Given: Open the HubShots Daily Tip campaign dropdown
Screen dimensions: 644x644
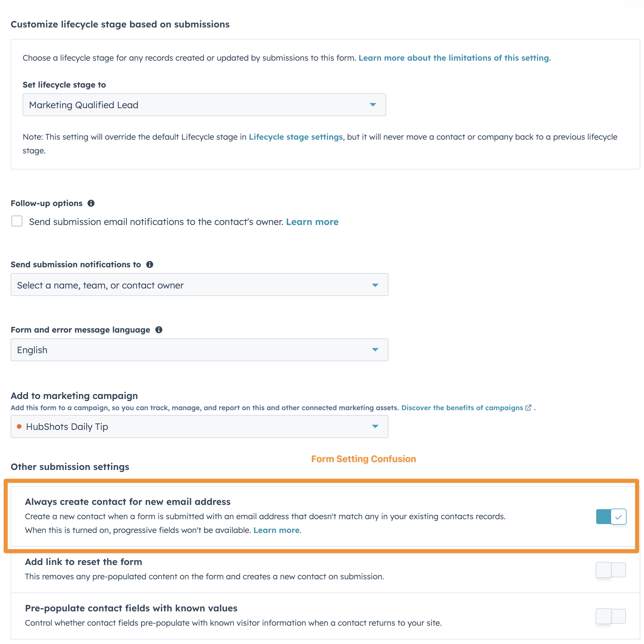Looking at the screenshot, I should (x=199, y=426).
